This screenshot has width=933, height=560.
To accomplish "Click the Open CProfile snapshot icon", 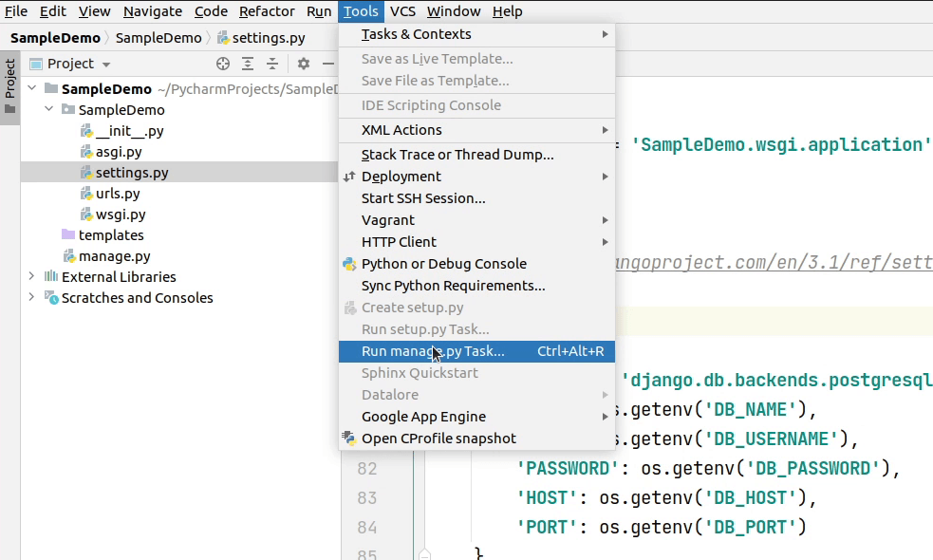I will click(347, 438).
